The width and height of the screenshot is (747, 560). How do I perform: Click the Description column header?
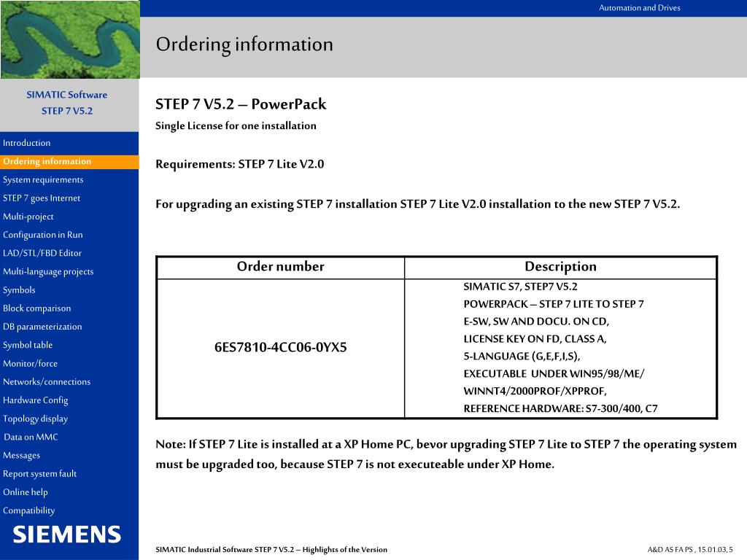[x=561, y=267]
